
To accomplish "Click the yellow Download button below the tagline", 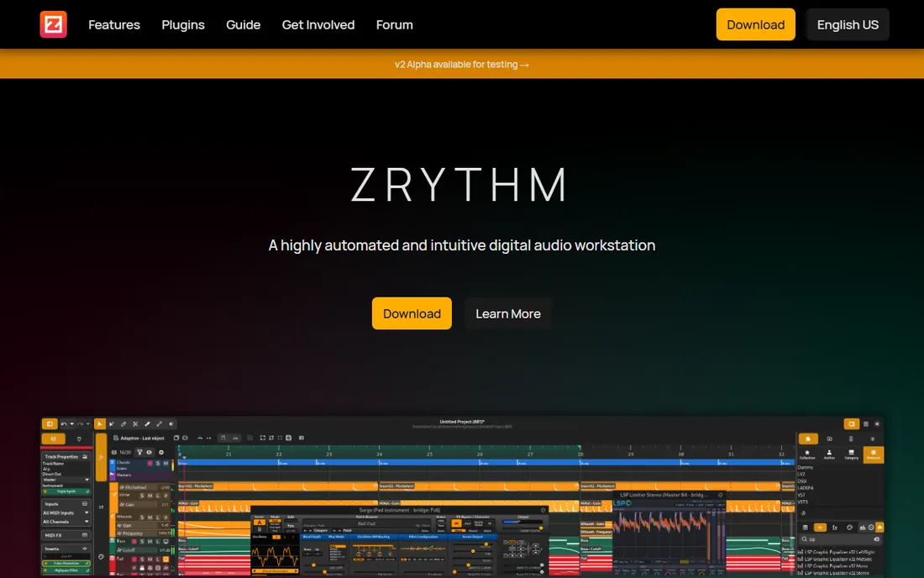I will [412, 313].
